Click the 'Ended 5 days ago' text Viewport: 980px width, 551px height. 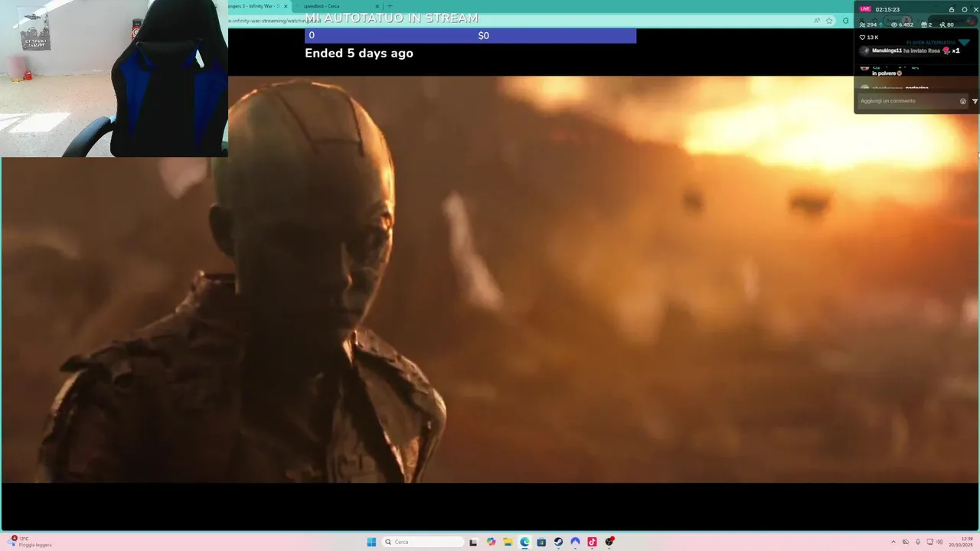pos(359,53)
